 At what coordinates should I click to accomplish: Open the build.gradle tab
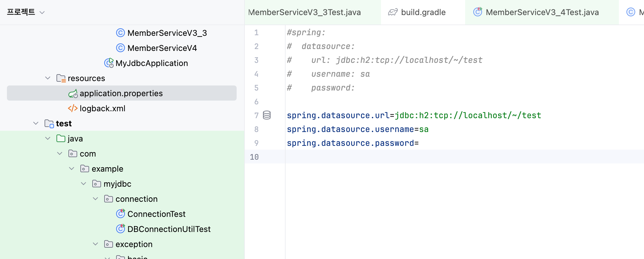tap(423, 12)
